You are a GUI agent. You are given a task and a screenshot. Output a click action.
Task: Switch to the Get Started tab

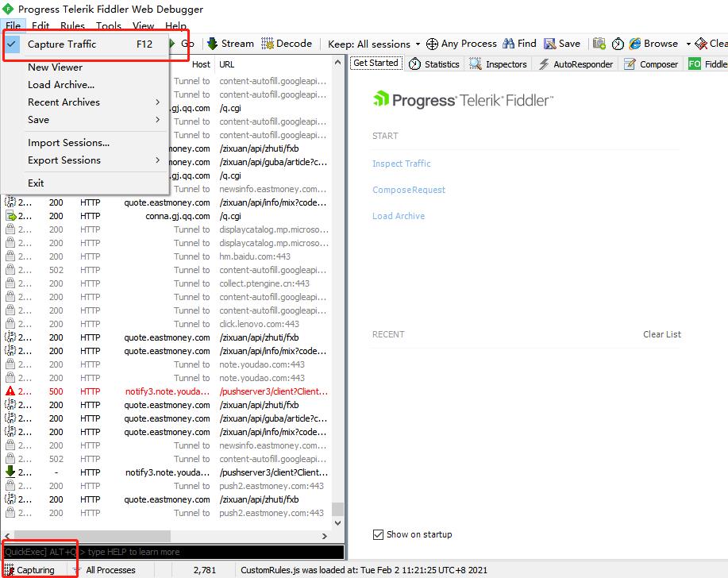point(376,64)
